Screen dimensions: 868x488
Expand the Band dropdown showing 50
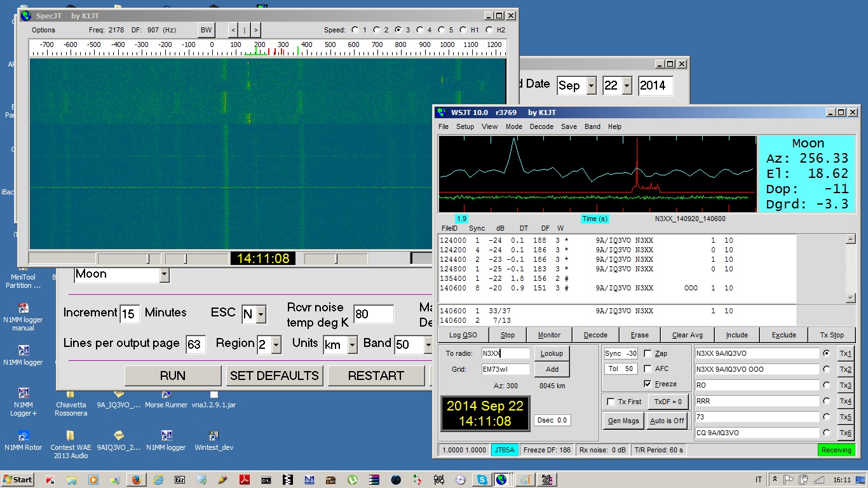(428, 344)
